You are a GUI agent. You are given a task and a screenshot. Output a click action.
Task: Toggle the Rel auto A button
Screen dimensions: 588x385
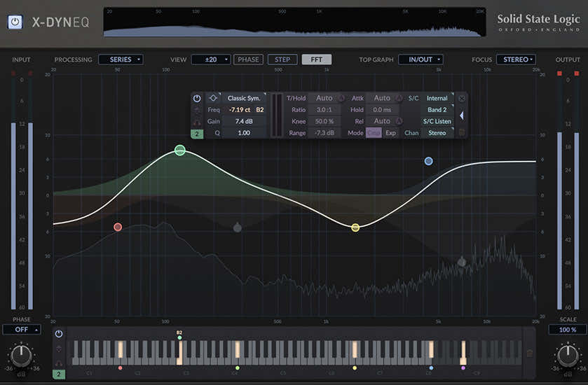[399, 121]
